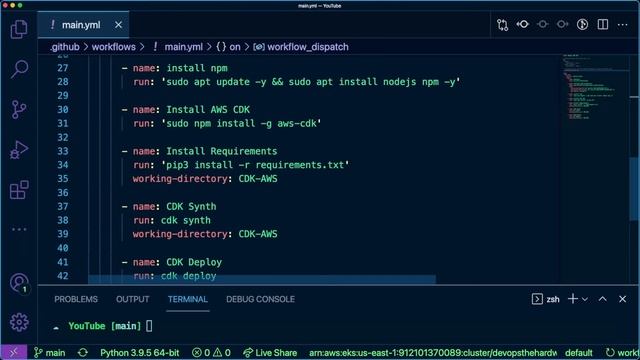Open the Search view in activity bar
The height and width of the screenshot is (360, 640).
(19, 69)
